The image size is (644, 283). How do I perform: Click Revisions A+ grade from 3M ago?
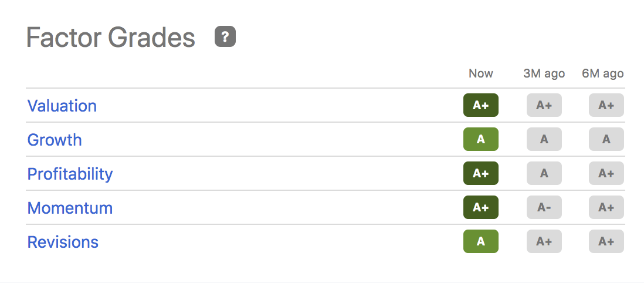544,242
